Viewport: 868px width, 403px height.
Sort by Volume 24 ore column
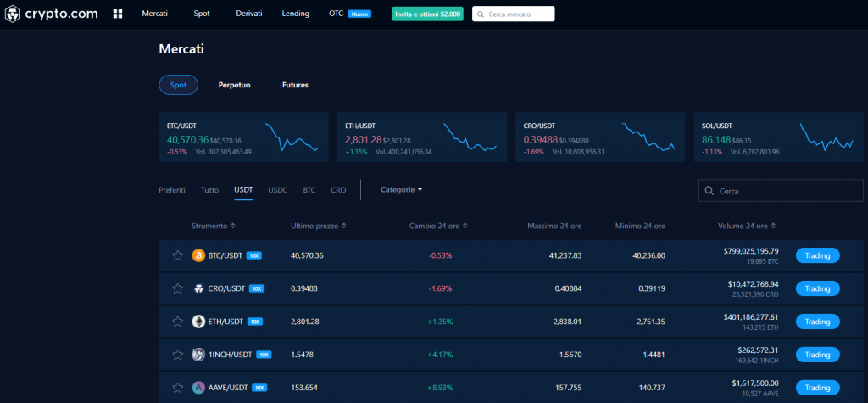[x=746, y=227]
